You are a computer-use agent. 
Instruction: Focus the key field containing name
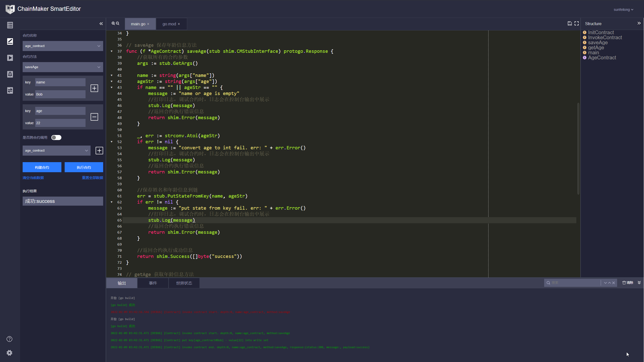pyautogui.click(x=60, y=82)
